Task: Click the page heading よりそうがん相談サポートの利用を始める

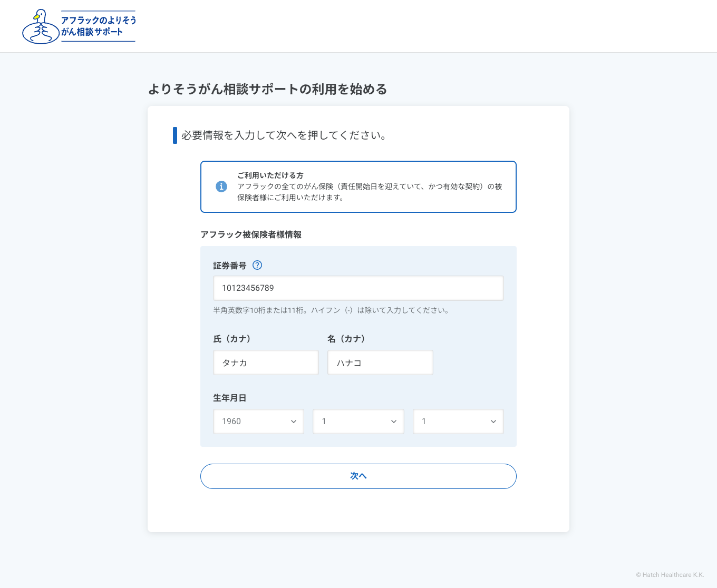Action: pyautogui.click(x=267, y=90)
